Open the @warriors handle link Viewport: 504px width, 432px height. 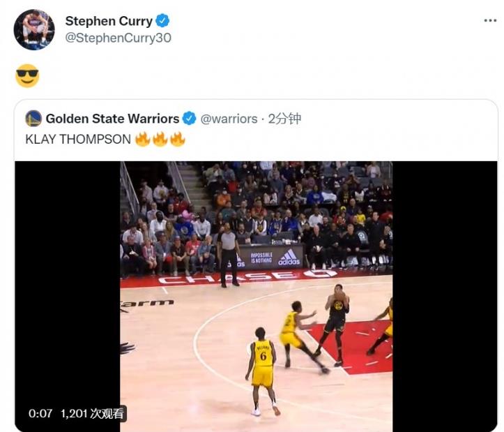click(229, 119)
